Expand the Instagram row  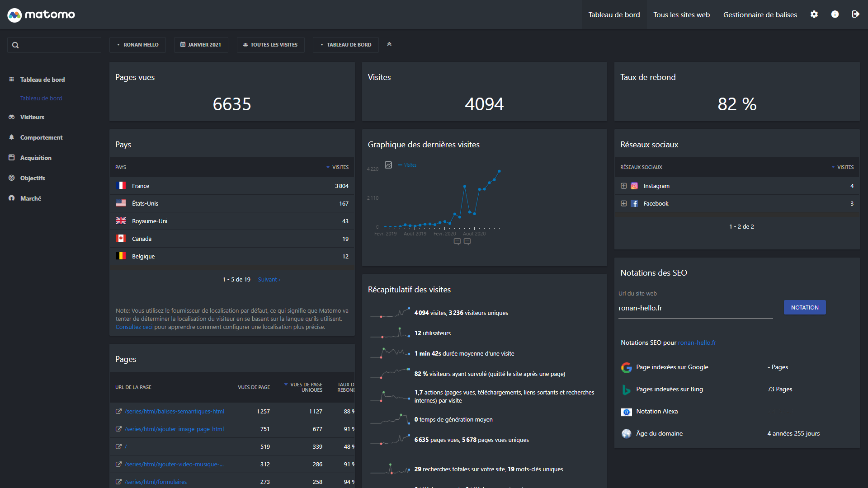click(623, 186)
